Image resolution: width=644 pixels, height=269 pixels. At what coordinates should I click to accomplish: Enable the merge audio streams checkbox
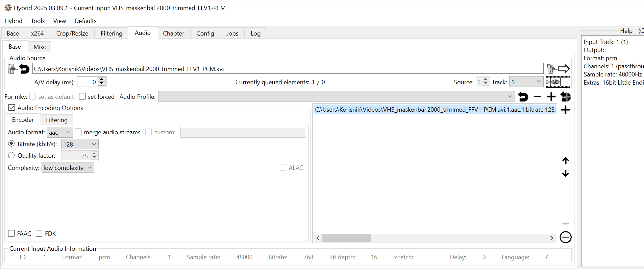click(78, 132)
